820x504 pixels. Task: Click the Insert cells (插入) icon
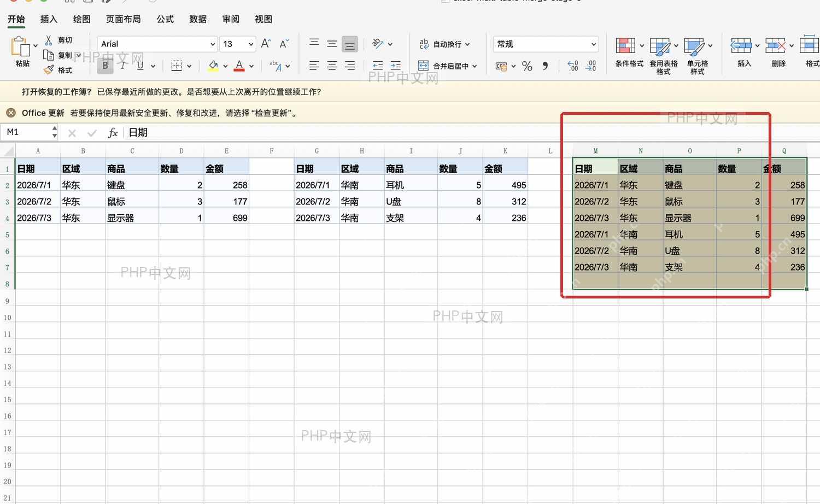coord(741,46)
